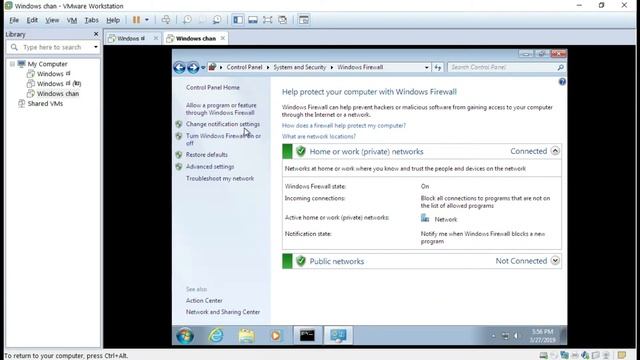Toggle the library sidebar view icon
640x360 pixels.
click(x=238, y=20)
